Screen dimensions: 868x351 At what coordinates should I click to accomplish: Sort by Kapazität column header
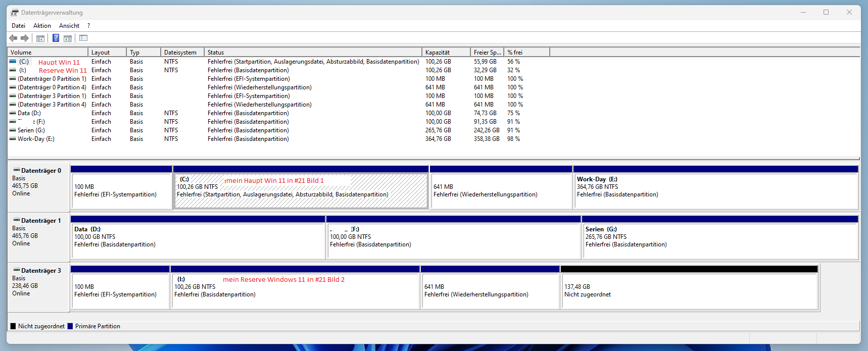446,52
